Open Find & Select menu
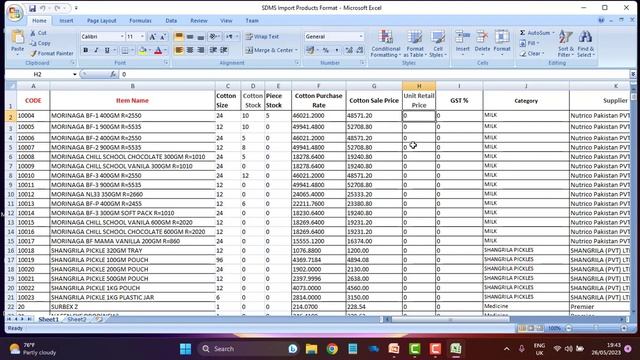The image size is (640, 360). click(x=586, y=44)
